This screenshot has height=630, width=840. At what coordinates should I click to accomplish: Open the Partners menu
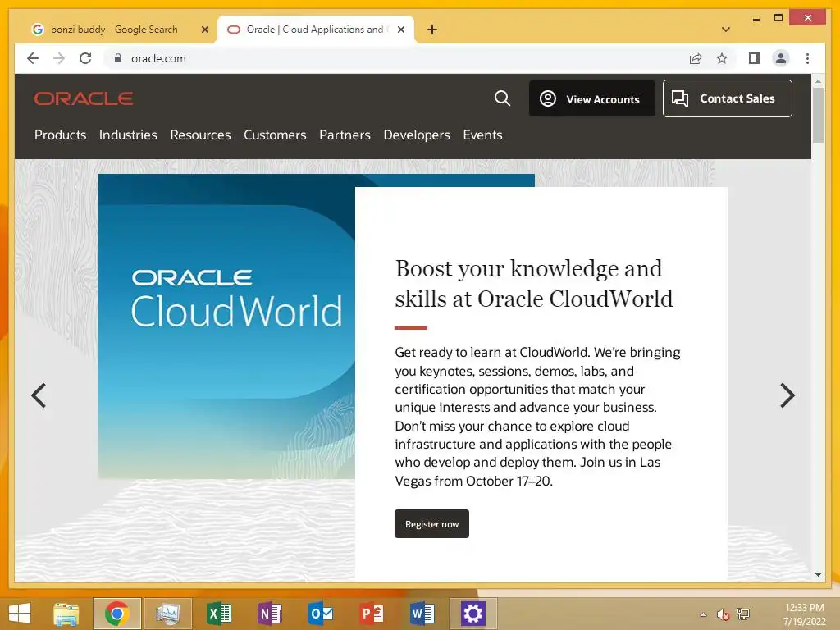(x=345, y=135)
